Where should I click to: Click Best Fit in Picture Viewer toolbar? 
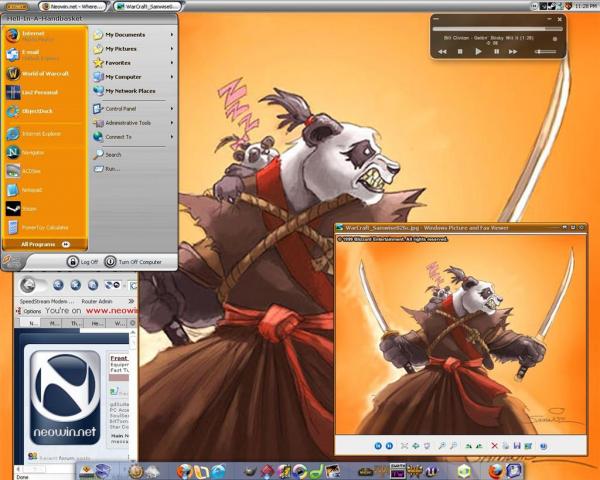point(404,446)
